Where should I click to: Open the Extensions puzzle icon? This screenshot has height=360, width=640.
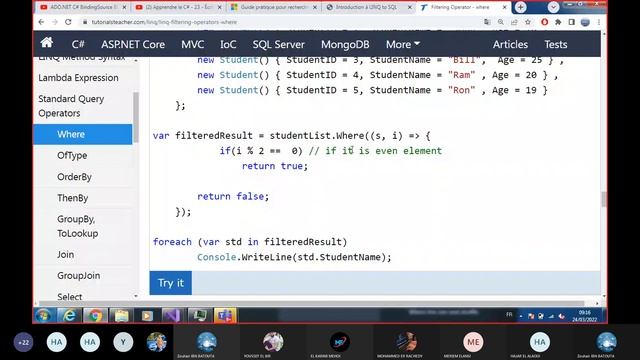(x=558, y=22)
